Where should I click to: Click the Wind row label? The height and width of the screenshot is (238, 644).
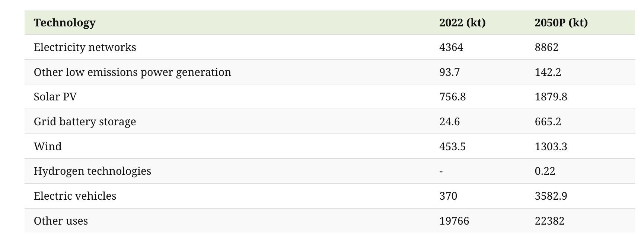(48, 147)
